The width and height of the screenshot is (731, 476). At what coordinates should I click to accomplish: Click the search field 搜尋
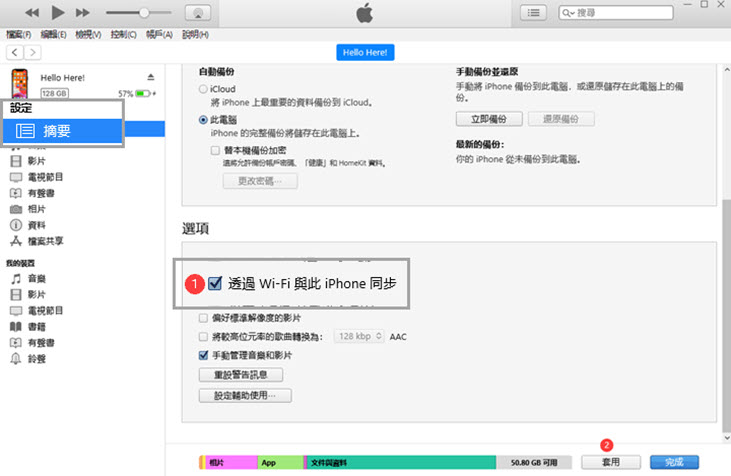616,13
